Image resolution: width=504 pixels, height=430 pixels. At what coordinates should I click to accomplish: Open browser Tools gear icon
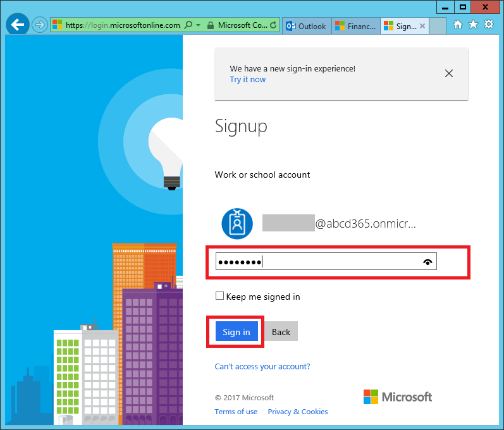coord(489,25)
